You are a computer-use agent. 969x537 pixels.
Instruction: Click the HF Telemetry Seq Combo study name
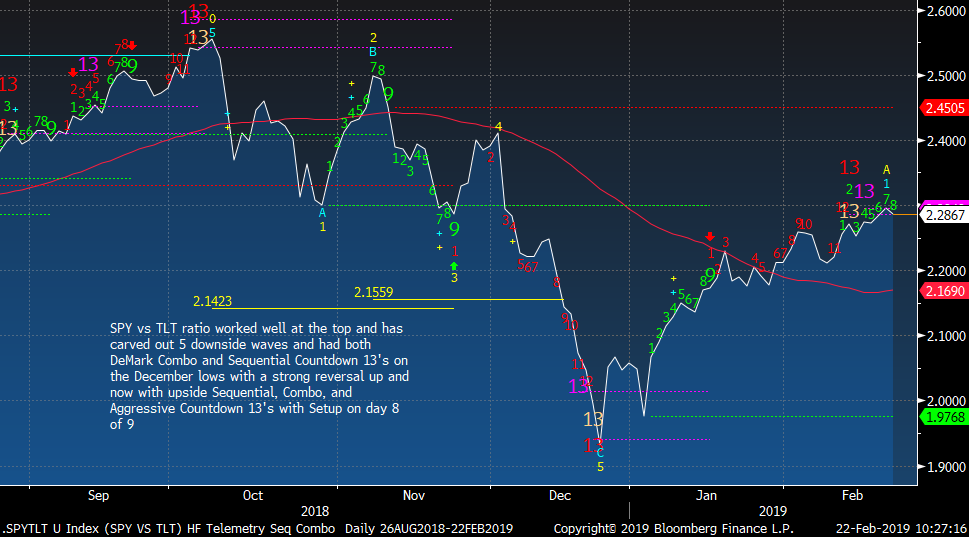tap(260, 529)
